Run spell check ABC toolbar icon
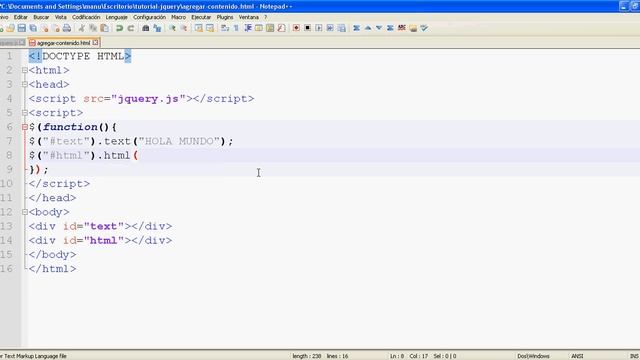 (402, 28)
